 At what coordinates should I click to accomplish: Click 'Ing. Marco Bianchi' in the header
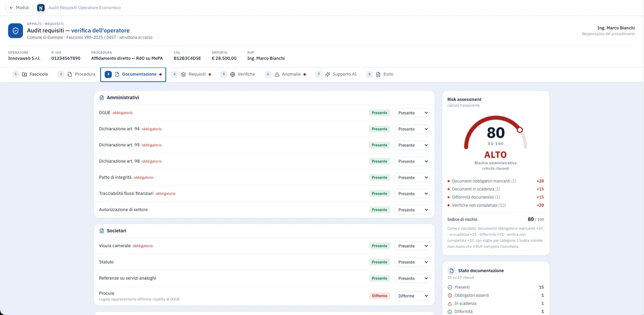(616, 28)
